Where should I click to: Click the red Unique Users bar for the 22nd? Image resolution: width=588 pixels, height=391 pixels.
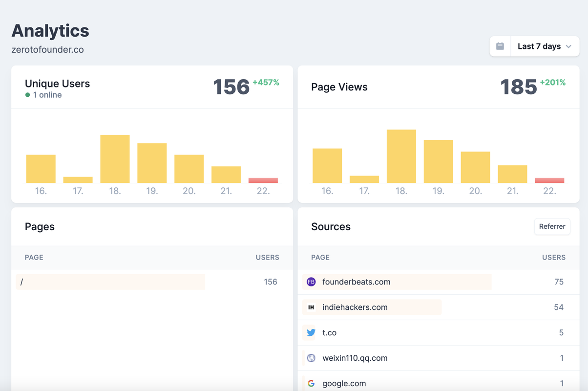(263, 180)
